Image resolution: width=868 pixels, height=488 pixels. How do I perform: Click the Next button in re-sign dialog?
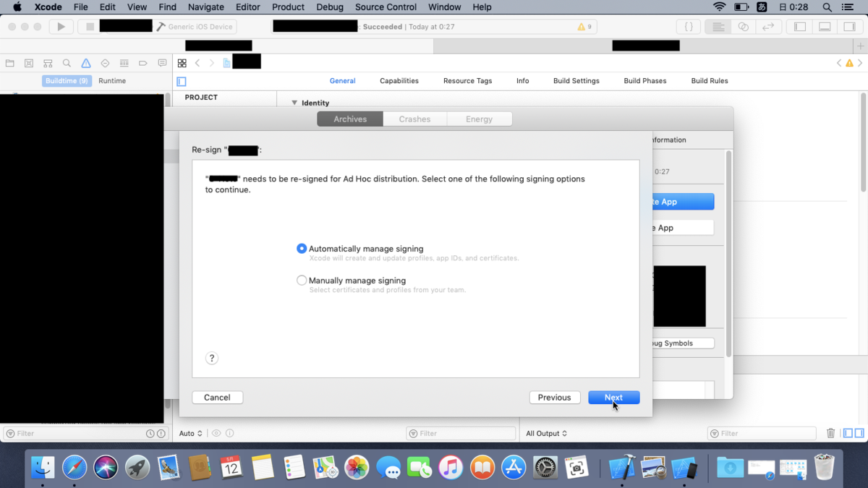(613, 398)
